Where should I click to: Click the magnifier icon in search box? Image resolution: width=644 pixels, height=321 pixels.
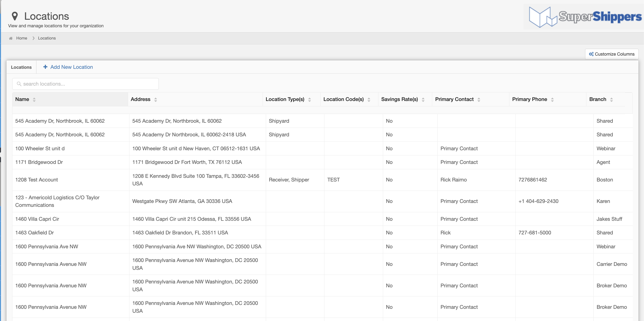click(x=19, y=84)
